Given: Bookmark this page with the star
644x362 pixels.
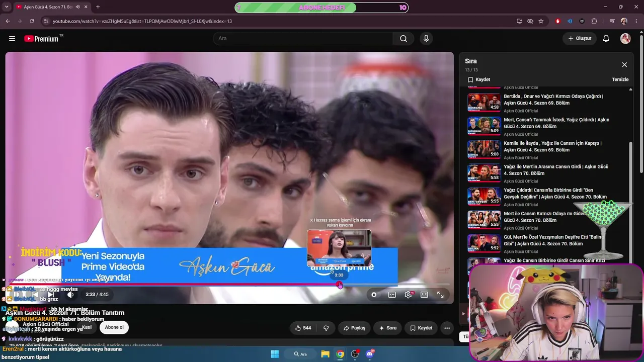Looking at the screenshot, I should click(541, 21).
